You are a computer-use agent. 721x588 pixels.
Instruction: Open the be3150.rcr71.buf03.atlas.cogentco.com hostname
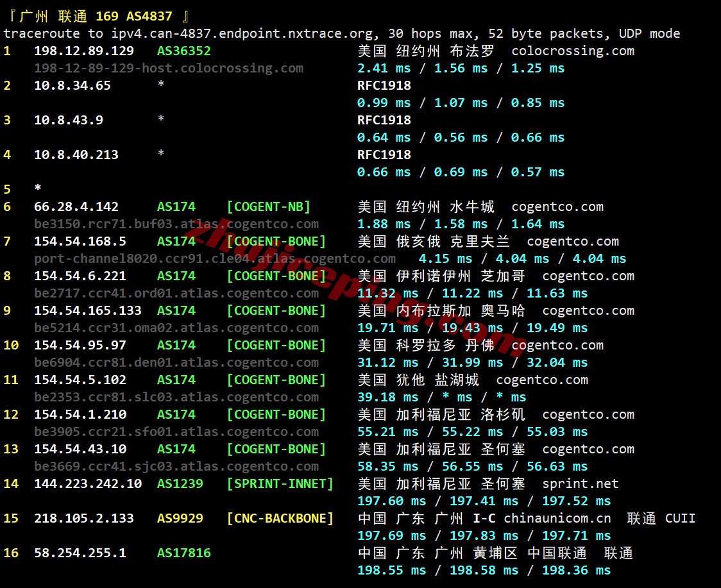[176, 224]
